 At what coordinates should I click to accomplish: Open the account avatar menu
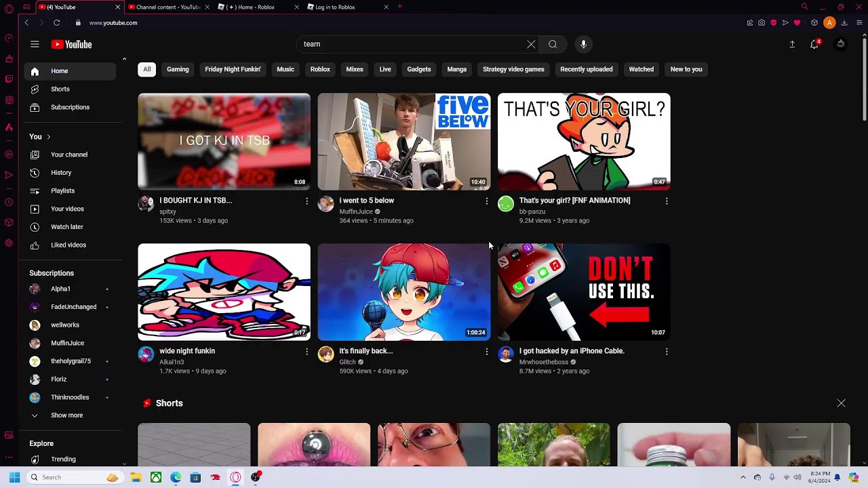(841, 44)
